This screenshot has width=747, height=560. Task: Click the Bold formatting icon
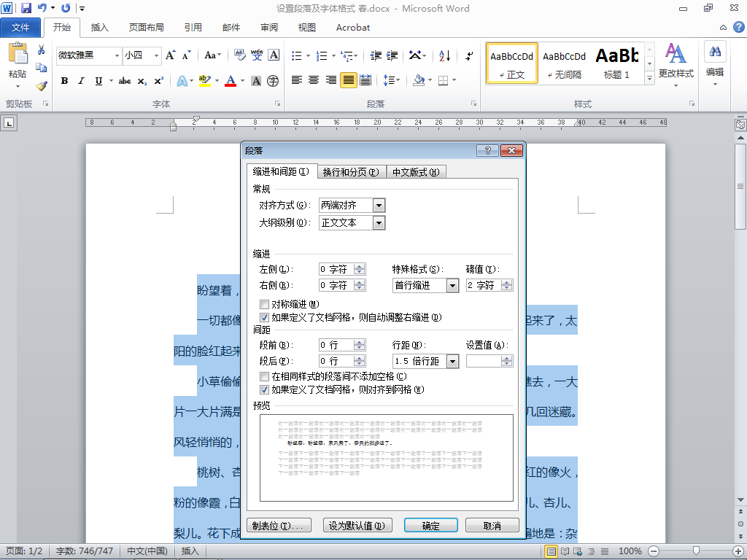(64, 81)
